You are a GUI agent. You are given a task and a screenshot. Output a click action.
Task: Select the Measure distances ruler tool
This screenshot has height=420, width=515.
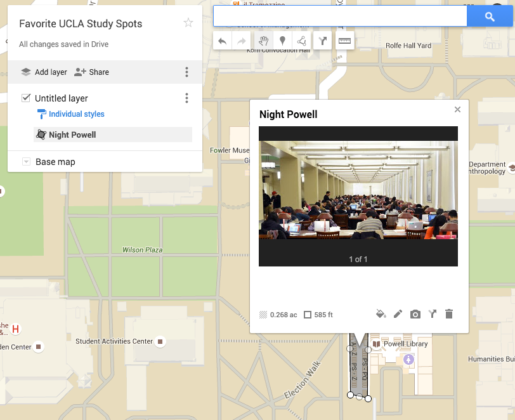tap(344, 41)
